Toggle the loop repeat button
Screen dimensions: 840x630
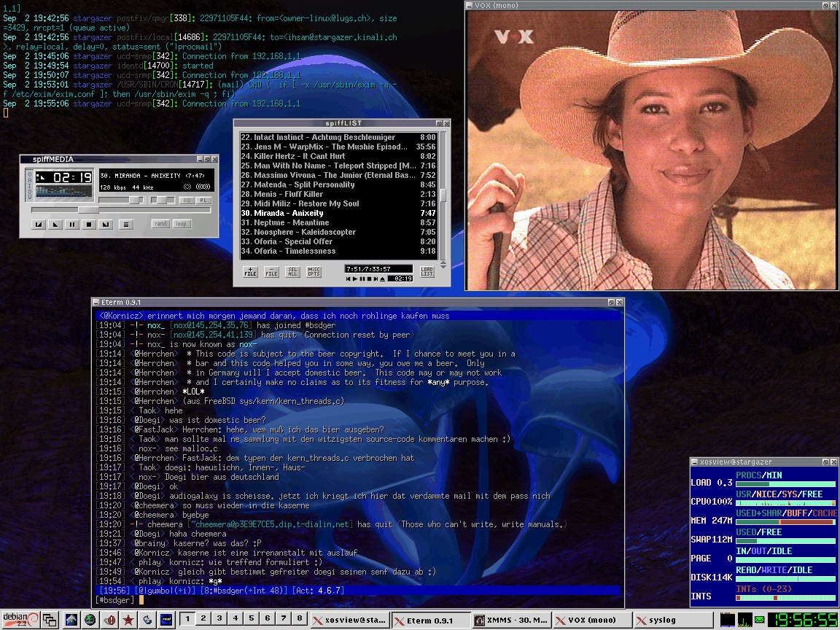[x=181, y=224]
